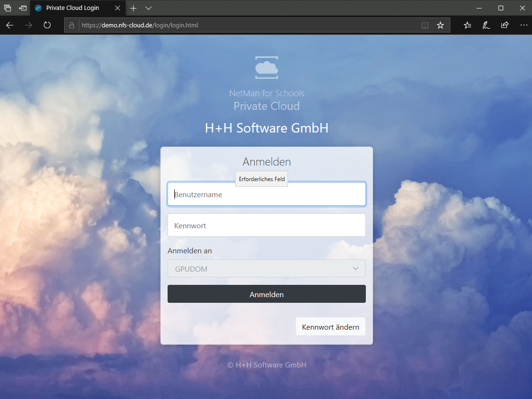This screenshot has height=399, width=532.
Task: Click the NetMan for Schools text
Action: click(267, 93)
